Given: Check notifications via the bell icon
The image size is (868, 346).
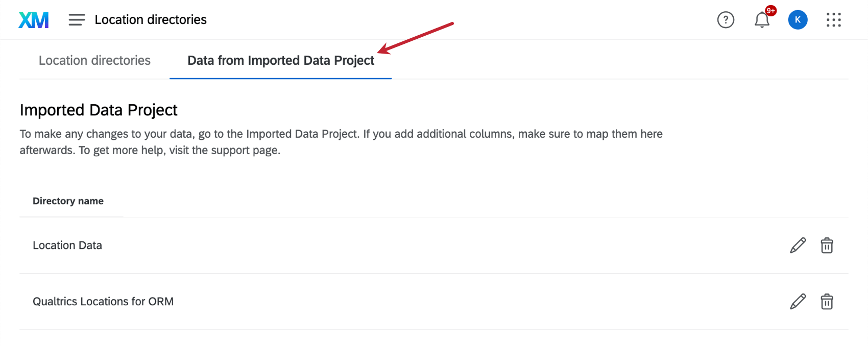Looking at the screenshot, I should 762,20.
